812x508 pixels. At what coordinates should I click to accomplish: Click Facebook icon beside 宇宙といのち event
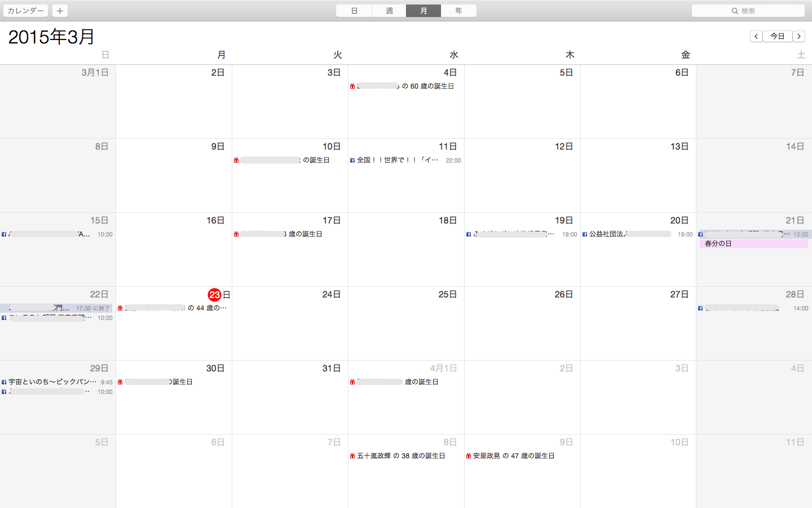click(4, 382)
